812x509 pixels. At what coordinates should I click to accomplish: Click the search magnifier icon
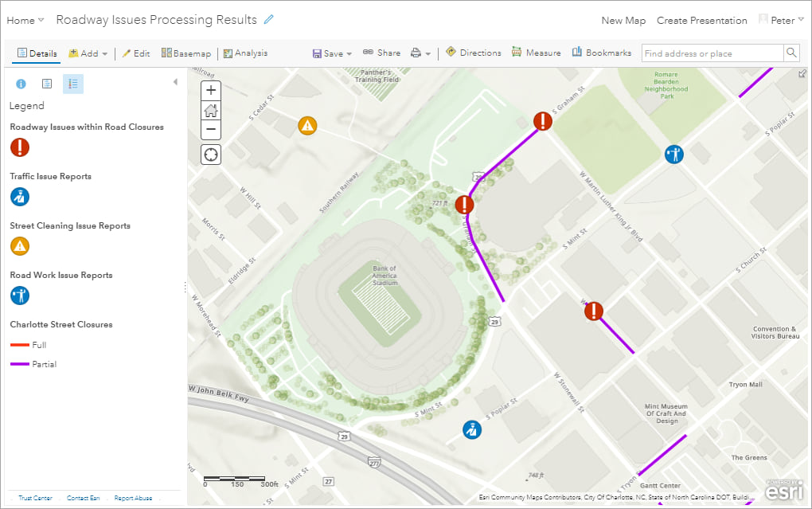pos(791,53)
